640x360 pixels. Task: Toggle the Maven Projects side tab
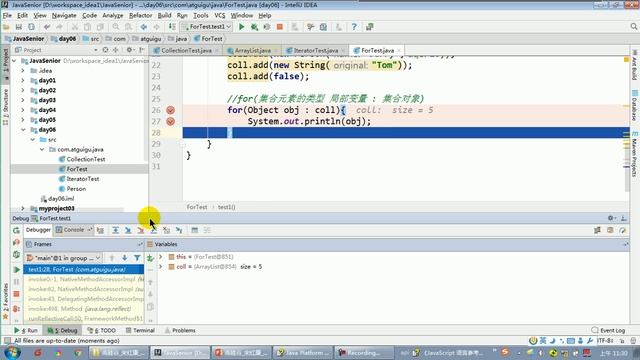pos(635,155)
